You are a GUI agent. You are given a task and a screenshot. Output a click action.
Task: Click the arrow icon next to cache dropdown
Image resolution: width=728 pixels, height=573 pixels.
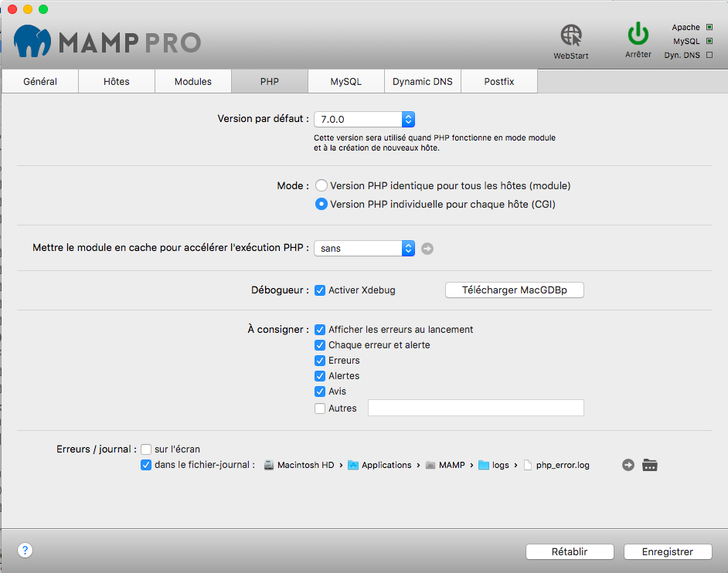[428, 249]
